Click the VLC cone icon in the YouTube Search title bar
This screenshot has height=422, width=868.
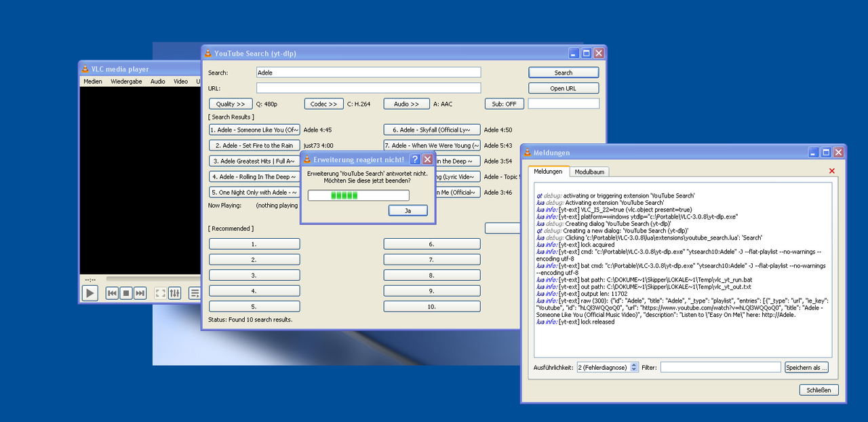[208, 53]
